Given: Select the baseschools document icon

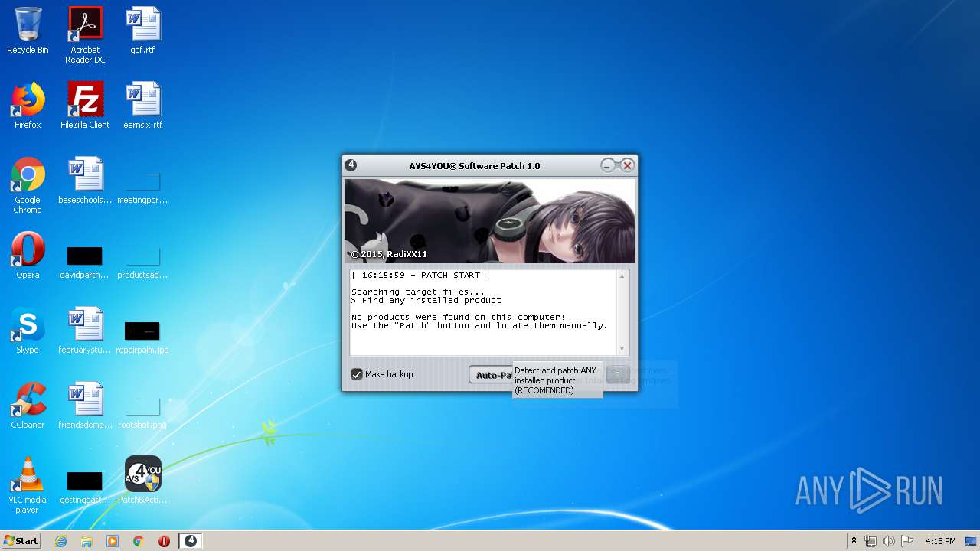Looking at the screenshot, I should [x=85, y=181].
